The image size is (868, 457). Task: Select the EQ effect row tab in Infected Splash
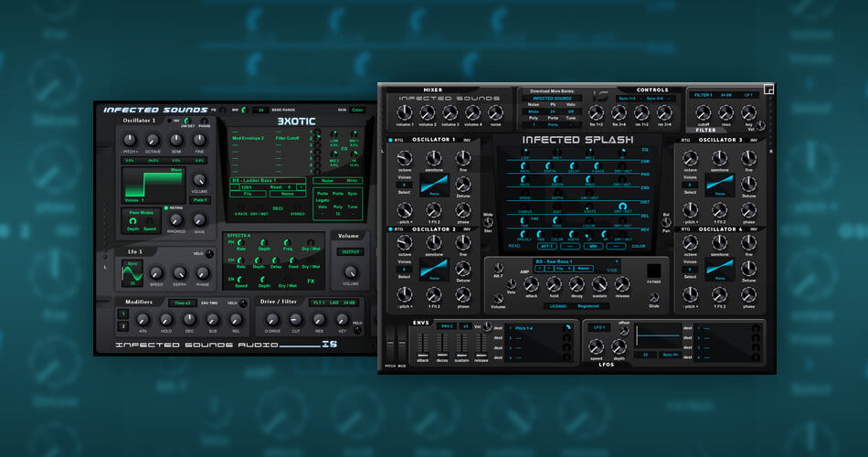coord(645,150)
